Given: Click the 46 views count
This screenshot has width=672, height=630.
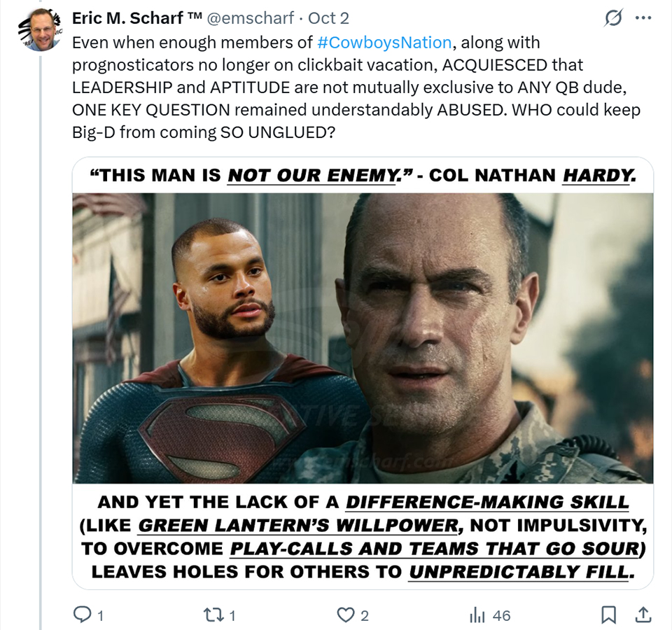Looking at the screenshot, I should pos(502,616).
